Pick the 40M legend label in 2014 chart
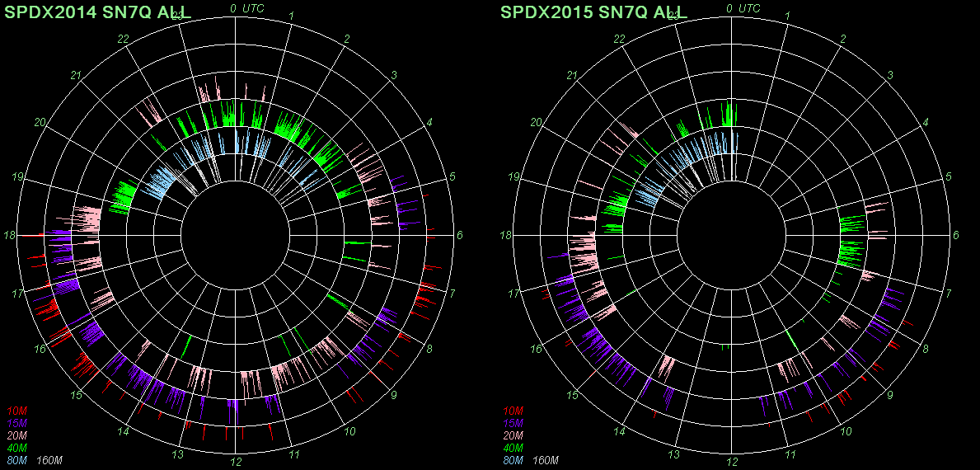Screen dimensions: 980x470 16,448
